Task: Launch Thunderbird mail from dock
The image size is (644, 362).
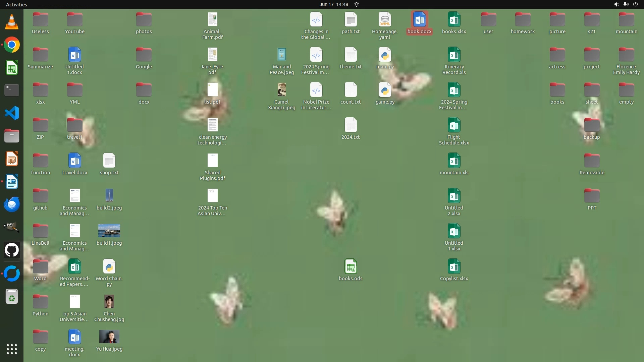Action: [12, 204]
